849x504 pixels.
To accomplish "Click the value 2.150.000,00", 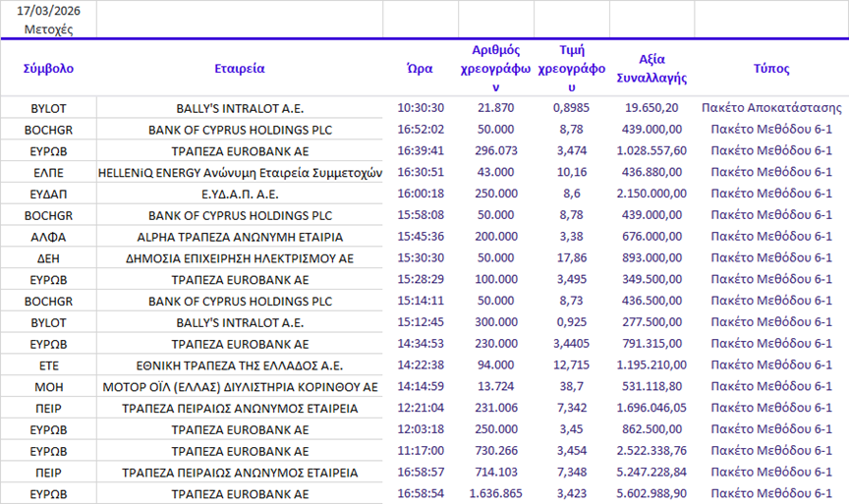I will pyautogui.click(x=651, y=194).
